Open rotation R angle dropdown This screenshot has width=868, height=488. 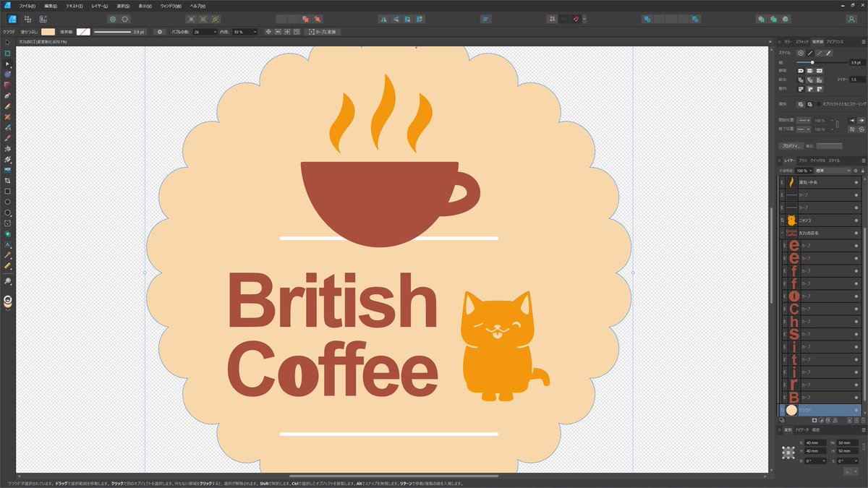pyautogui.click(x=824, y=461)
